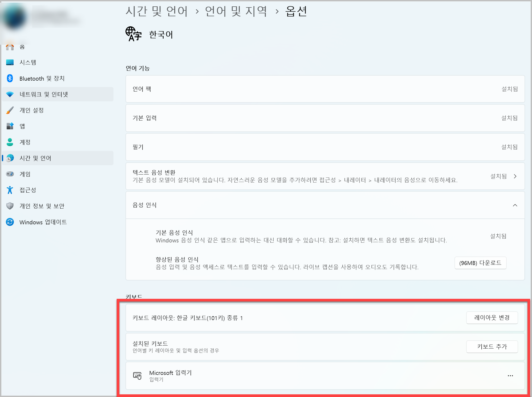
Task: Click the 키보드 추가 button
Action: [492, 346]
